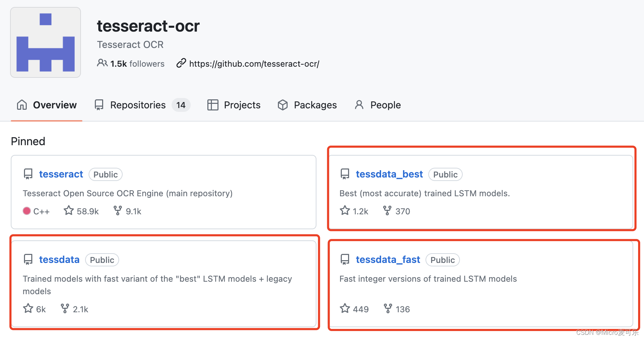
Task: Open the tesseract-ocr organization avatar
Action: click(46, 42)
